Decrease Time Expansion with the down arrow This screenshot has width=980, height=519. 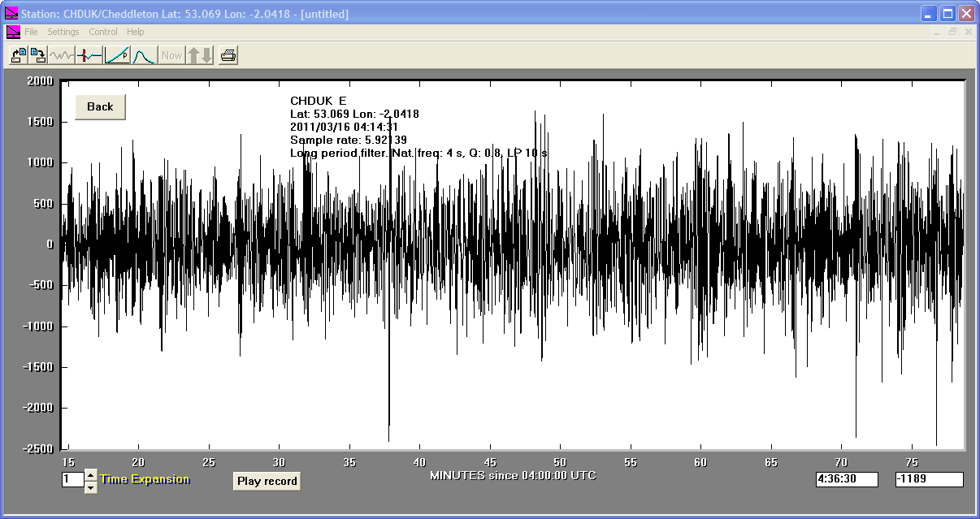[90, 487]
